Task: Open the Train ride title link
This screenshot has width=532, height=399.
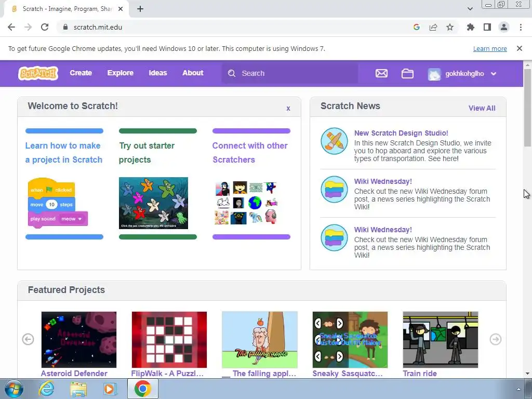Action: 420,374
